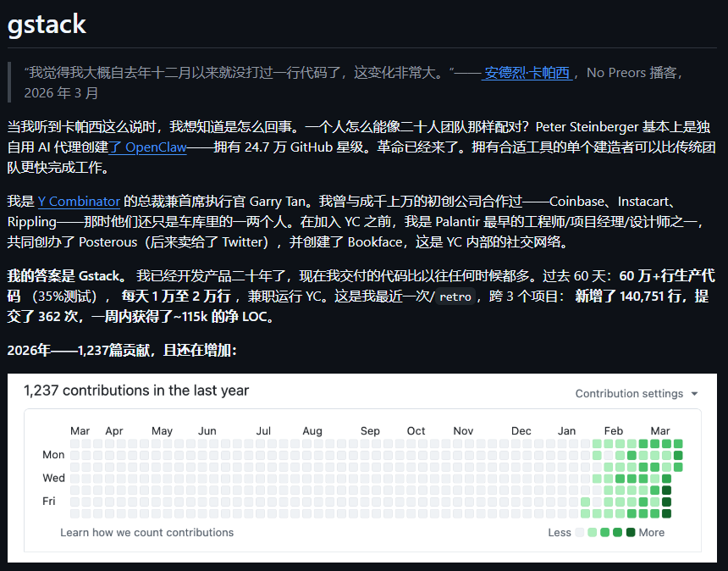This screenshot has height=571, width=728.
Task: Click the "Mar" label at the graph's far left
Action: [80, 431]
